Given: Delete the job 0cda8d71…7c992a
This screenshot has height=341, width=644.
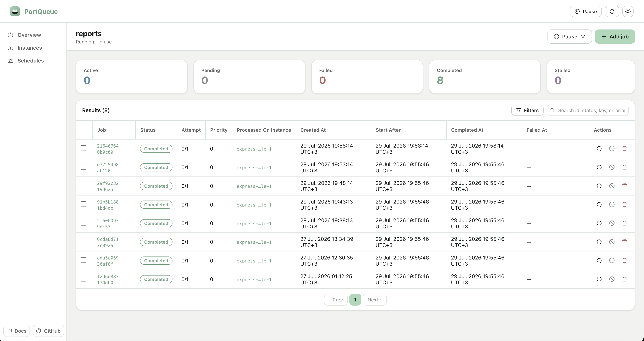Looking at the screenshot, I should [x=625, y=242].
